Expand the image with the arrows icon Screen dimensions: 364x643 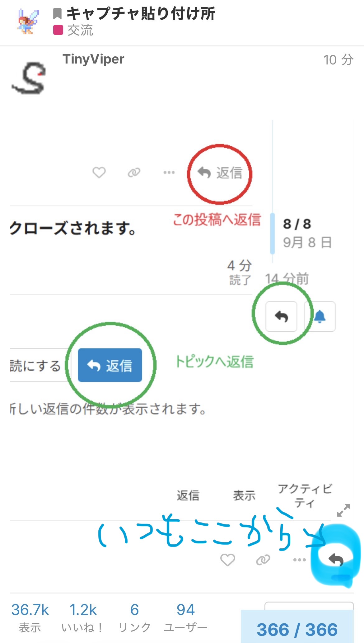click(x=343, y=510)
